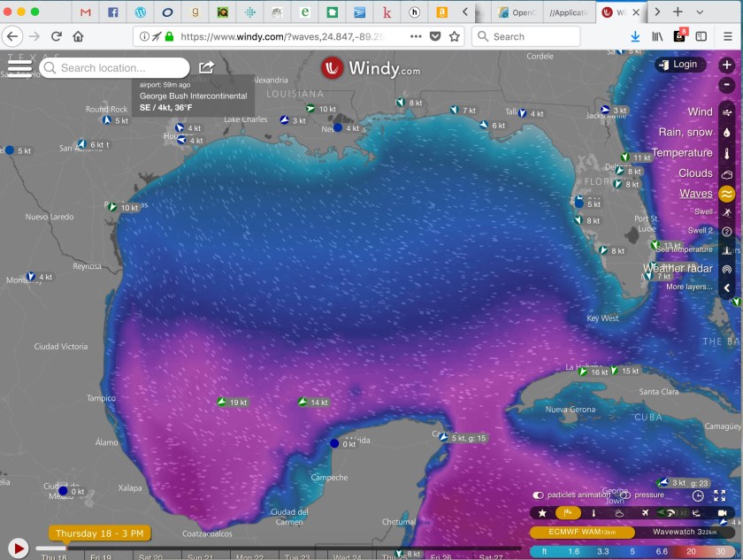Show webcams using the camera icon

(722, 513)
